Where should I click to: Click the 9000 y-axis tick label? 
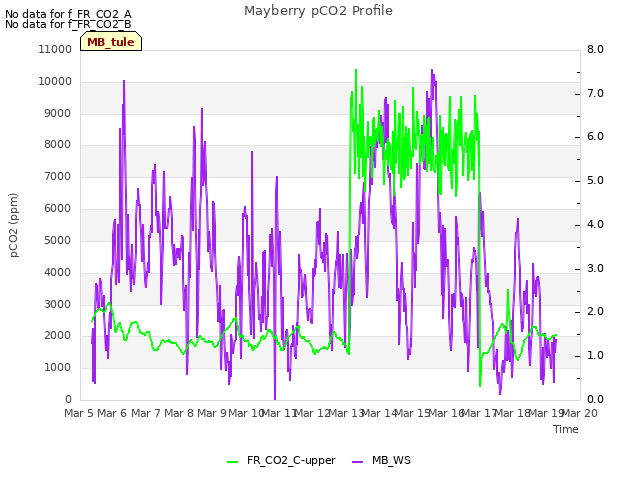click(x=58, y=113)
